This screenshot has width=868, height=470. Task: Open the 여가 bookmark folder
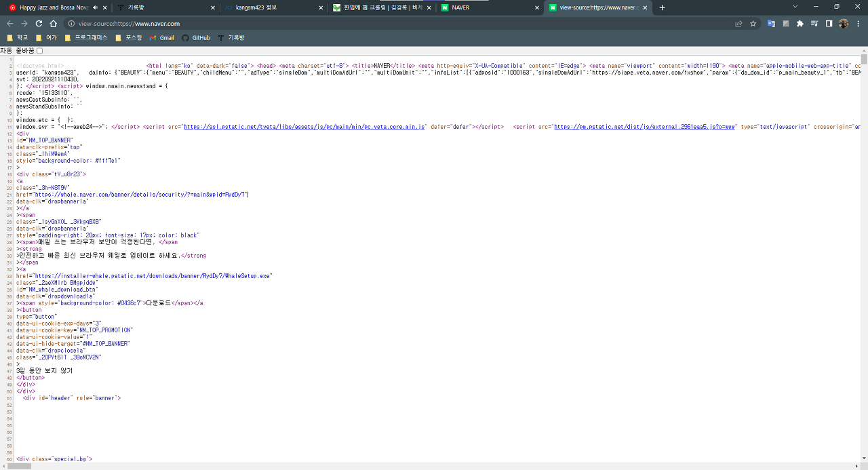pyautogui.click(x=47, y=38)
